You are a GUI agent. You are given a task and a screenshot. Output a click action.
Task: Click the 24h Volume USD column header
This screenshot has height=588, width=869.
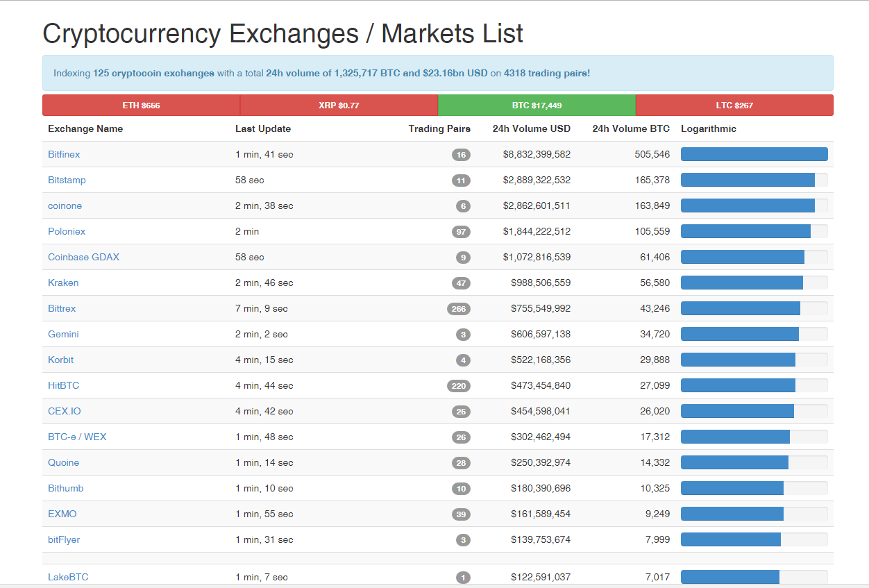tap(531, 128)
